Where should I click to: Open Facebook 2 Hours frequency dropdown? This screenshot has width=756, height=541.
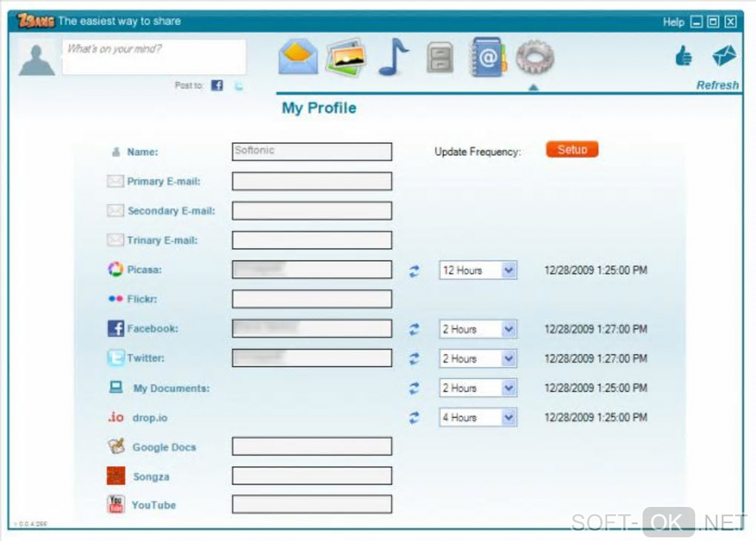click(478, 329)
